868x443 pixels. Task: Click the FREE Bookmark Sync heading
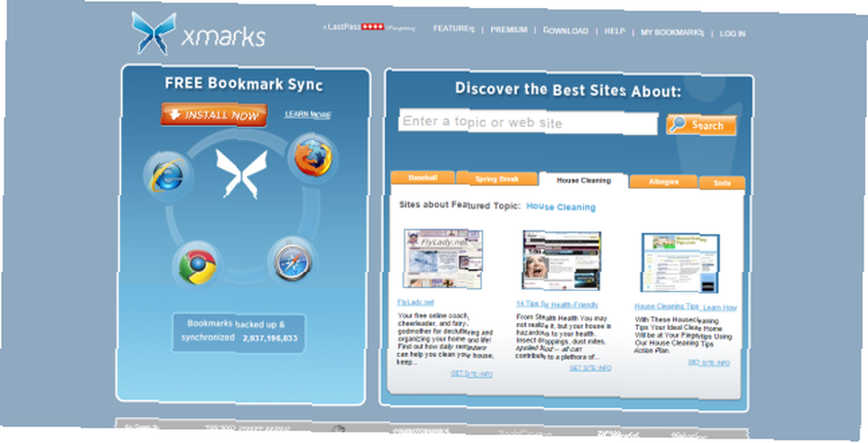tap(244, 84)
